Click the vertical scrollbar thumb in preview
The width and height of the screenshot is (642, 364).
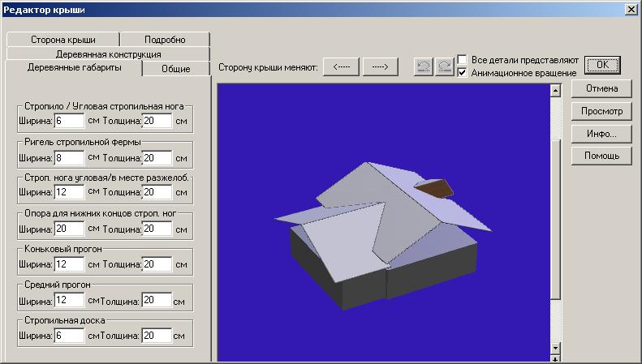click(x=555, y=219)
